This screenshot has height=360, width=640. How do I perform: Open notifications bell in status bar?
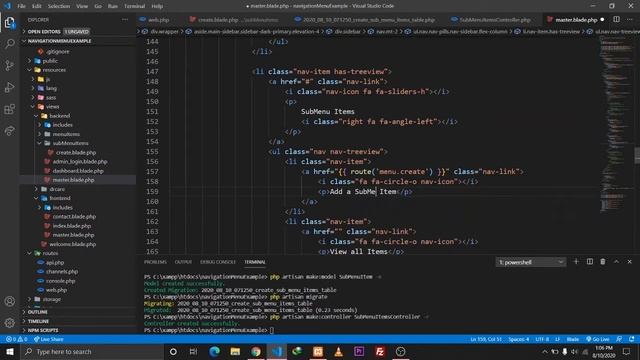[x=632, y=339]
